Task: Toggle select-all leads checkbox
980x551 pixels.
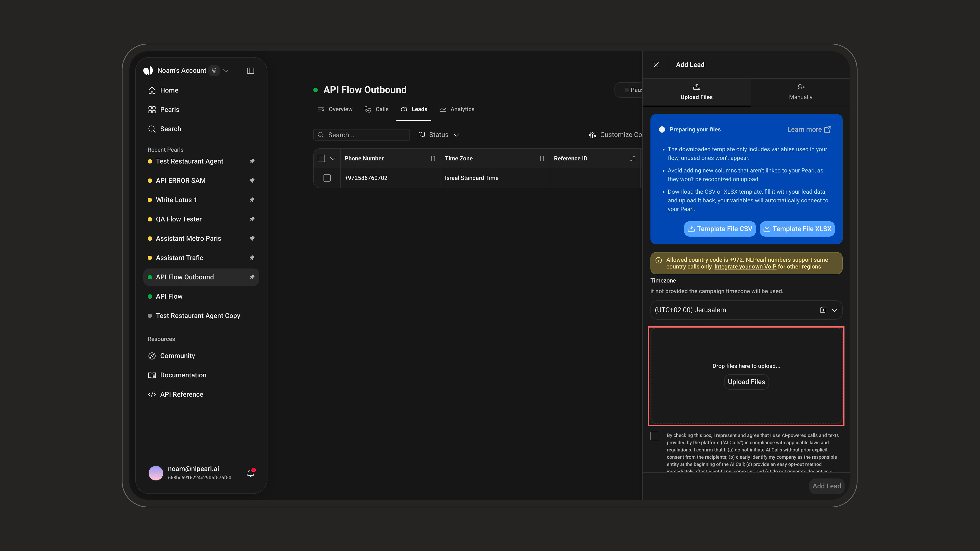Action: point(321,159)
